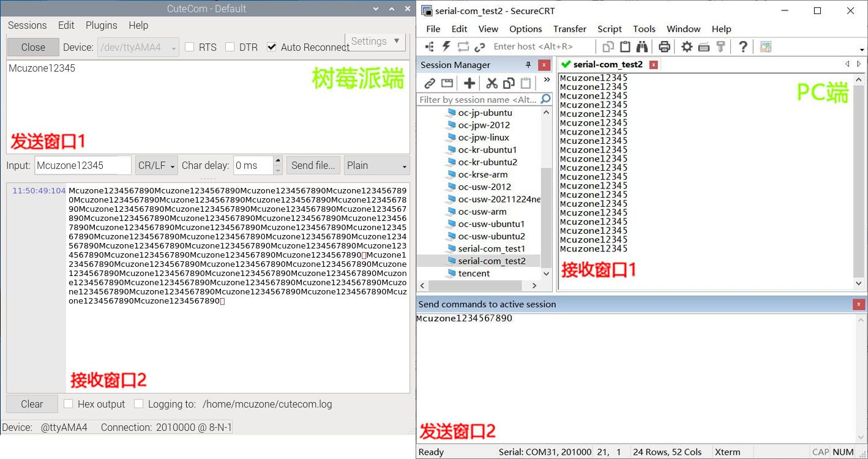Click the Print icon in SecureCRT toolbar

[x=664, y=47]
